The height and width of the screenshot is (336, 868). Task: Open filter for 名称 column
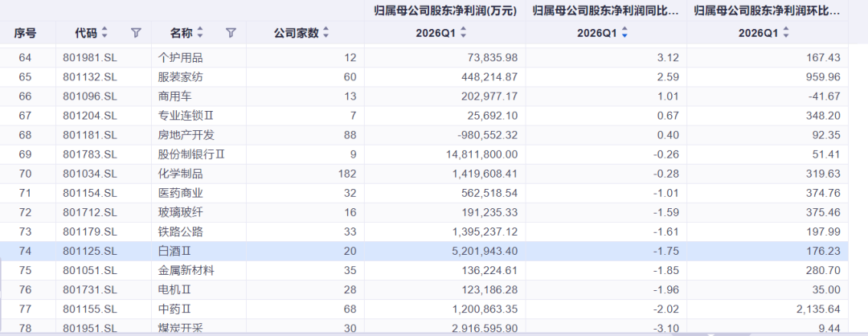pyautogui.click(x=231, y=33)
